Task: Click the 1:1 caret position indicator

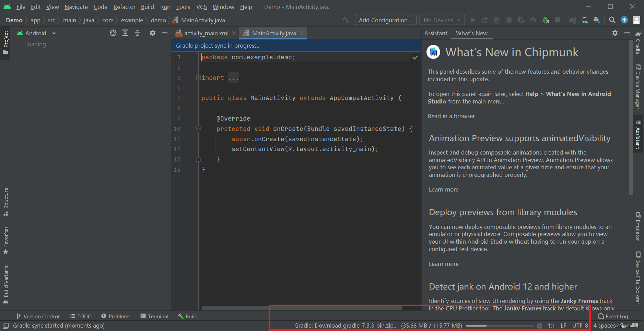Action: point(551,326)
